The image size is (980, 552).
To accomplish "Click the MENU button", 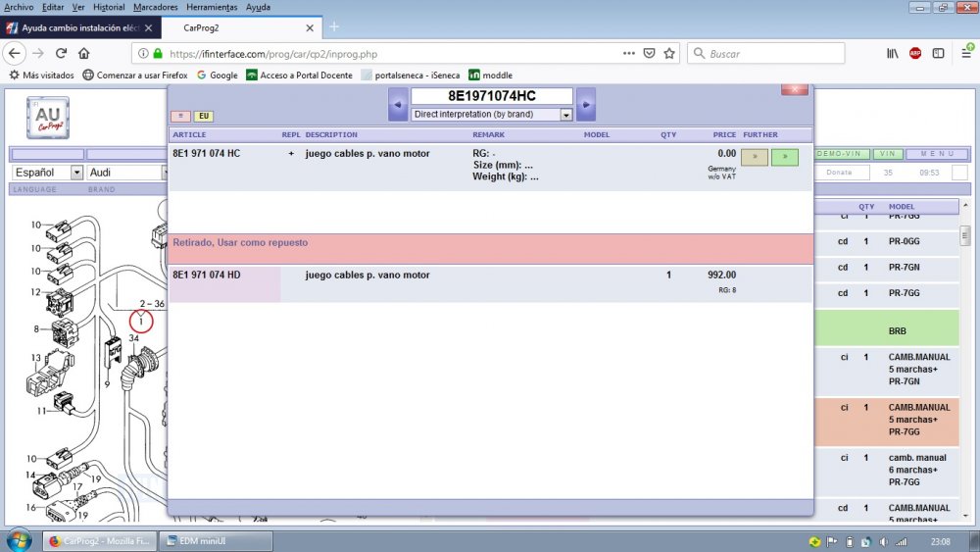I will 938,154.
